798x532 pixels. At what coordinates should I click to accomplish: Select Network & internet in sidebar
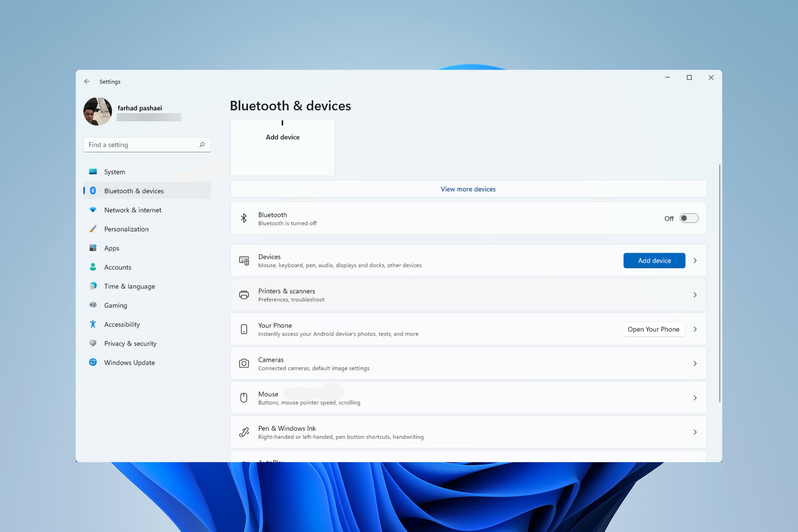pyautogui.click(x=133, y=210)
